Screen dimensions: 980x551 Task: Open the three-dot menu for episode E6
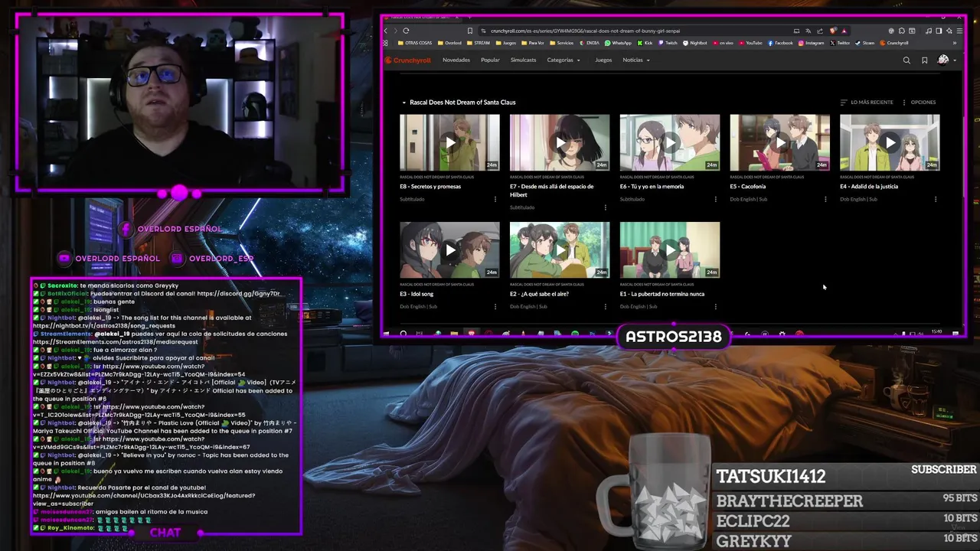pos(716,199)
